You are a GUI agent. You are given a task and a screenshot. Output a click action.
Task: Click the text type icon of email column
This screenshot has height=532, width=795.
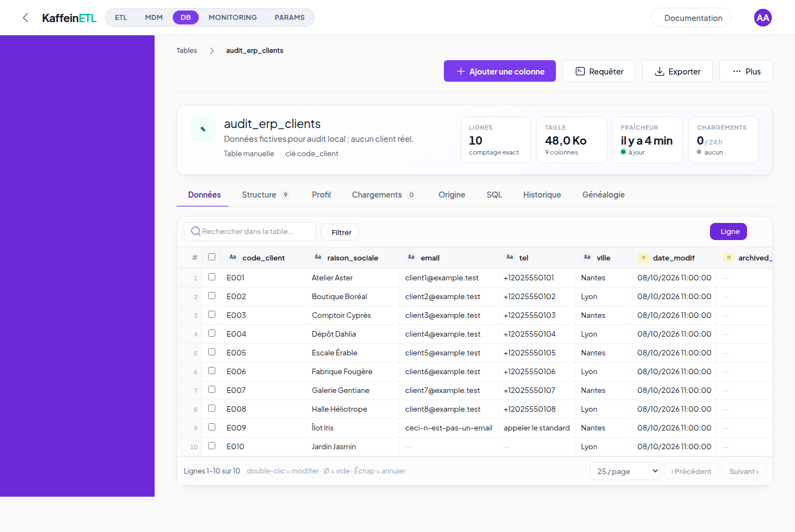click(x=411, y=257)
